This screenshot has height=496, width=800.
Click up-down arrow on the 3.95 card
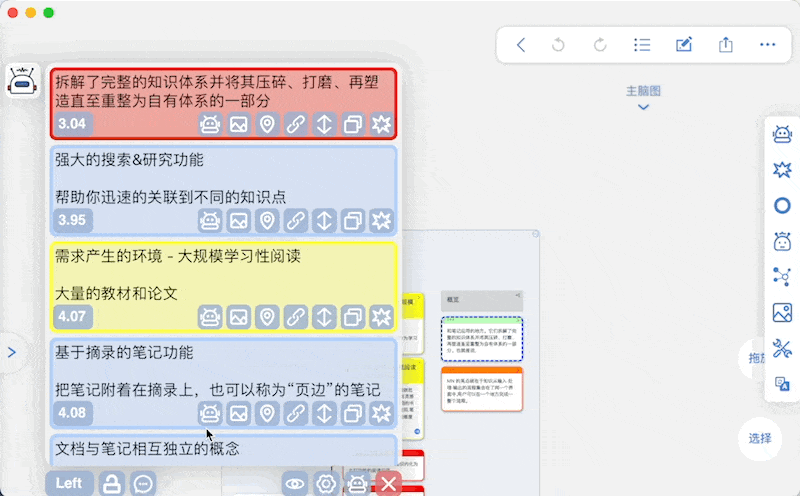pos(324,220)
